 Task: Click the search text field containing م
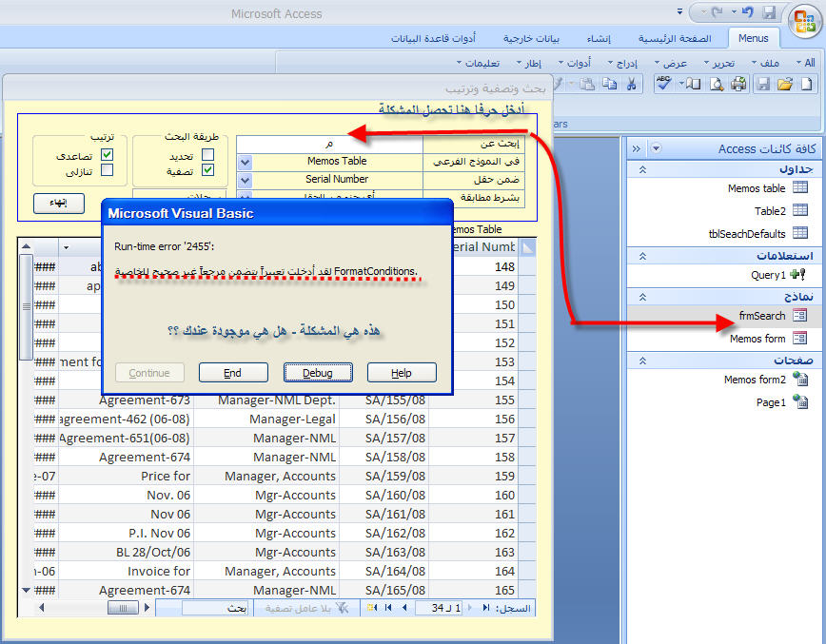(330, 144)
